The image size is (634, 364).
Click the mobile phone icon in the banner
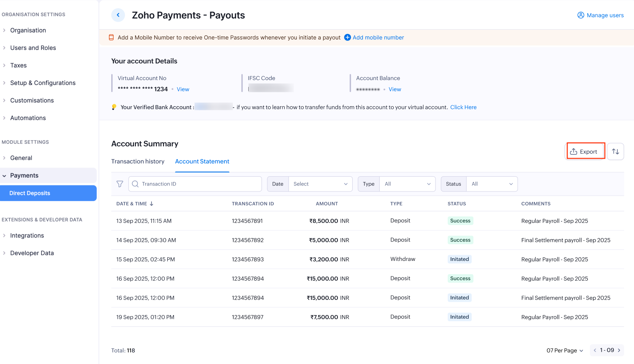(x=111, y=37)
